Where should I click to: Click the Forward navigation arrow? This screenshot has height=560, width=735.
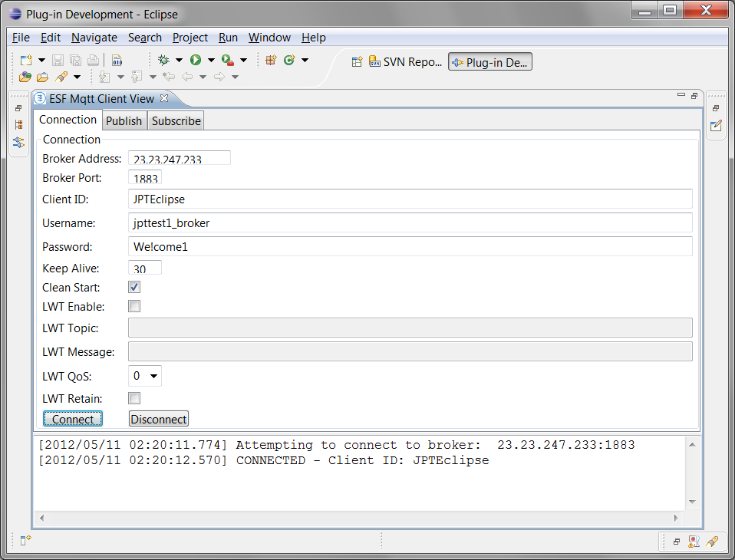point(219,77)
